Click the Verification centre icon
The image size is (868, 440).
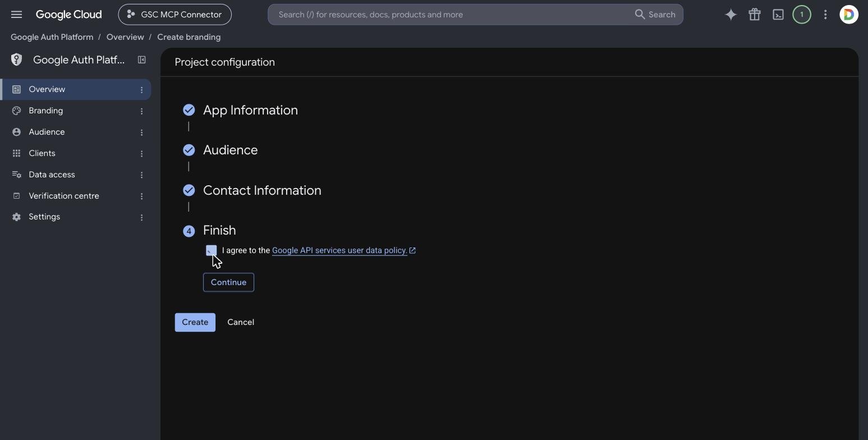click(17, 196)
